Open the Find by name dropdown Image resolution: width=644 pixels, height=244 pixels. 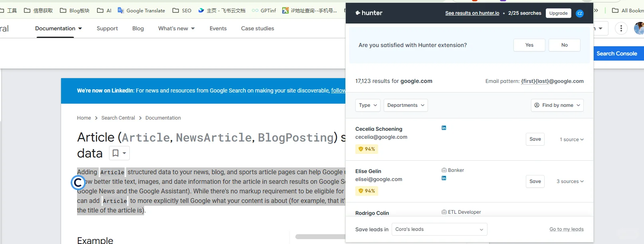(557, 105)
